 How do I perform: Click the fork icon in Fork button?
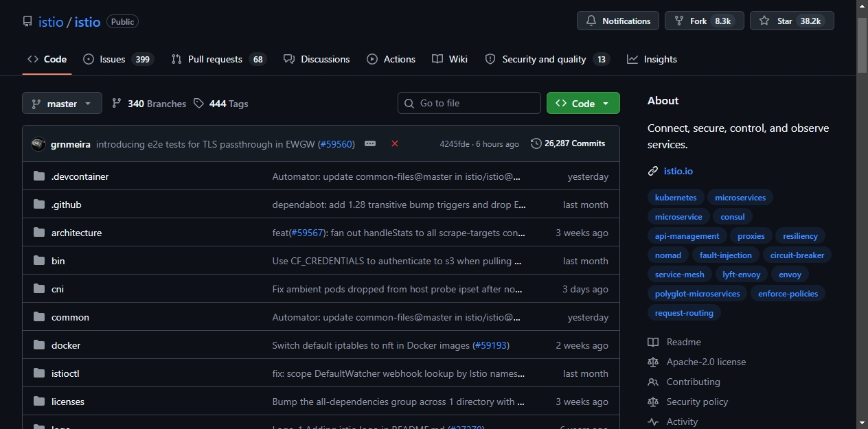click(x=678, y=21)
